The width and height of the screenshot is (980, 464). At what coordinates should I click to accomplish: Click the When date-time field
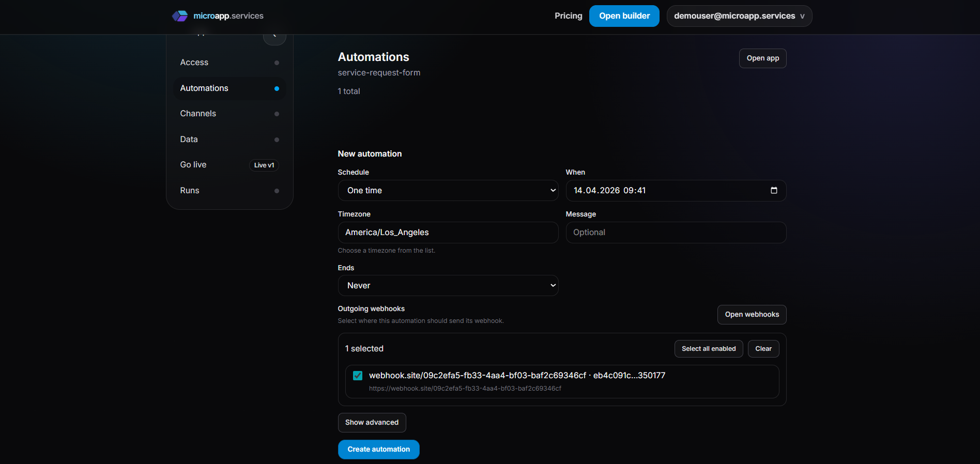[x=676, y=191]
